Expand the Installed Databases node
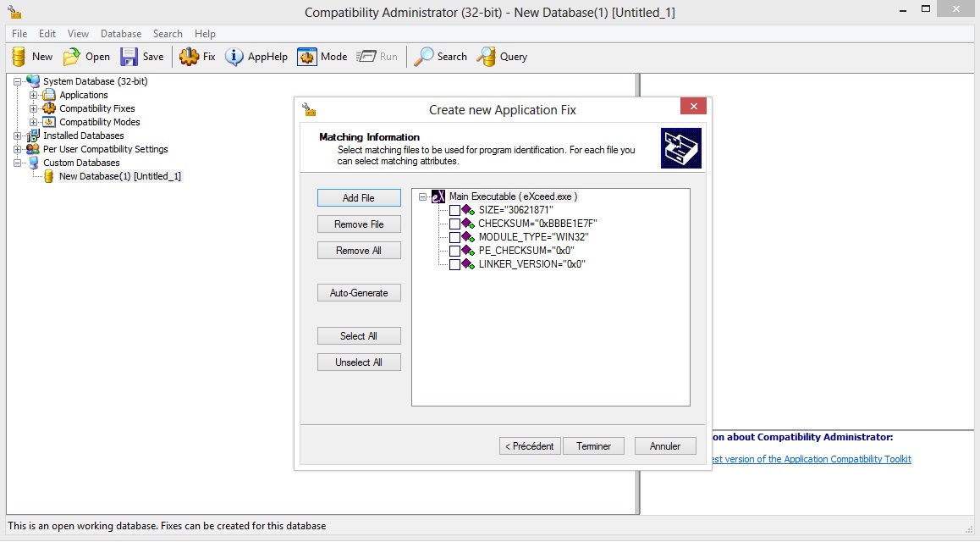980x542 pixels. click(x=18, y=135)
